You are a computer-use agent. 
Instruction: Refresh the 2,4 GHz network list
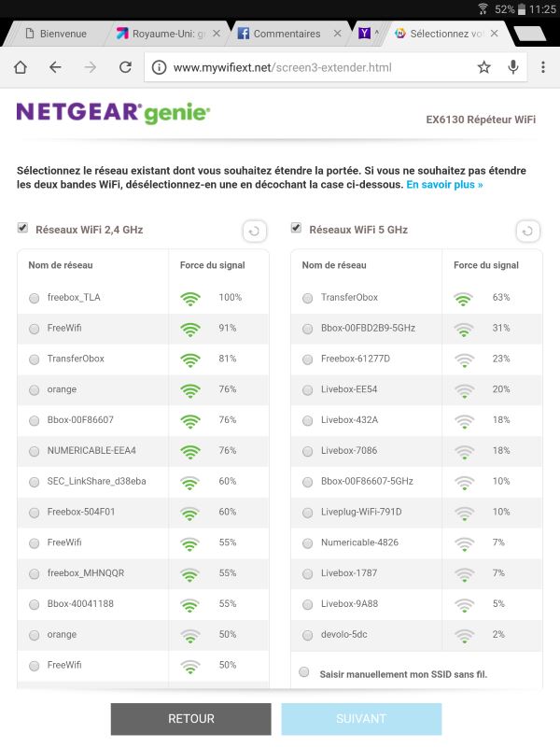254,231
